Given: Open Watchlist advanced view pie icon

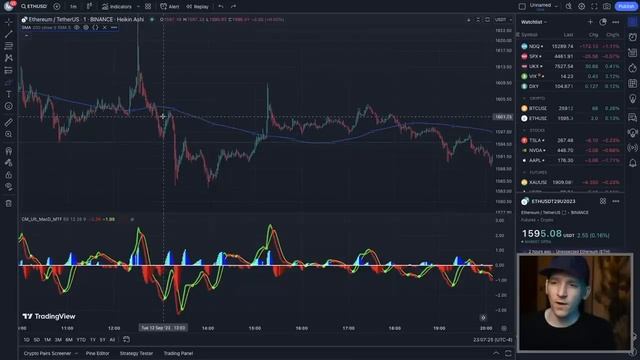Looking at the screenshot, I should pyautogui.click(x=603, y=22).
